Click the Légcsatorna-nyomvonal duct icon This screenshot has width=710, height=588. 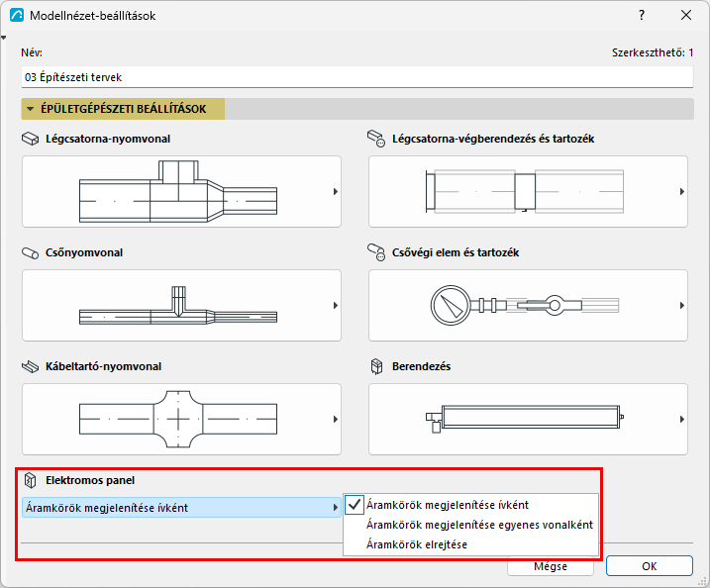coord(31,139)
